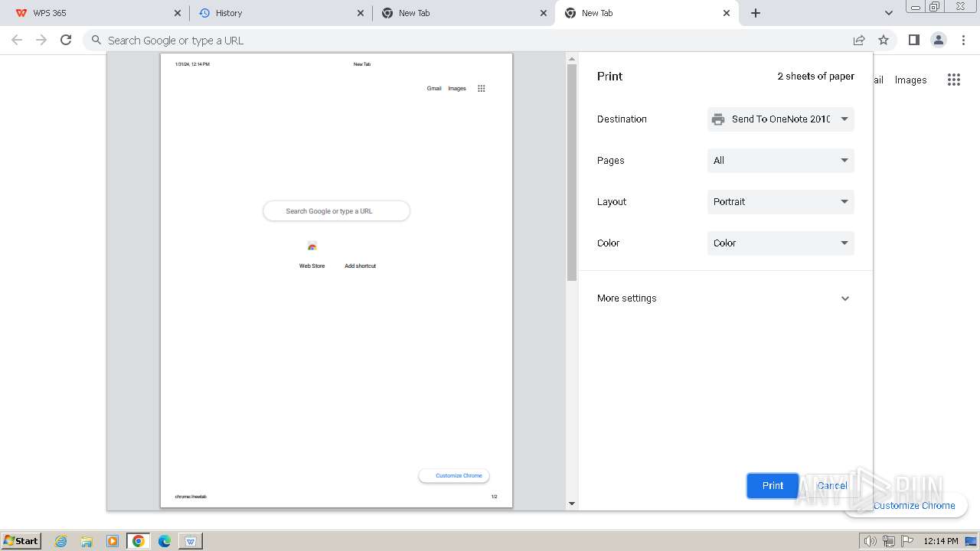The width and height of the screenshot is (980, 551).
Task: Click the Print dialog heading
Action: coord(609,77)
